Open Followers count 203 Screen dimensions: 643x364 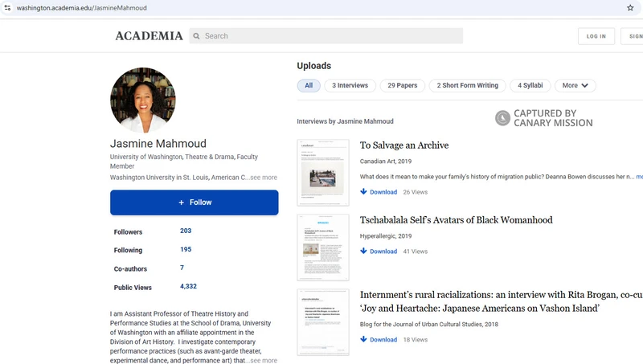point(186,231)
